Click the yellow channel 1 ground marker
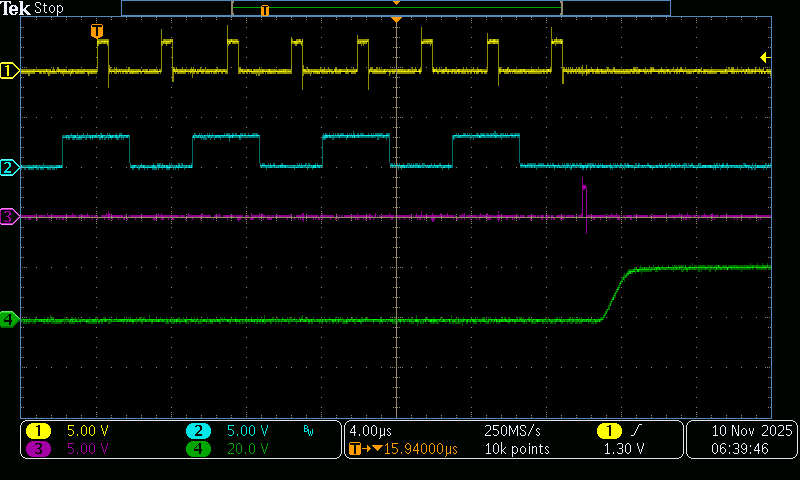The width and height of the screenshot is (800, 480). coord(9,71)
